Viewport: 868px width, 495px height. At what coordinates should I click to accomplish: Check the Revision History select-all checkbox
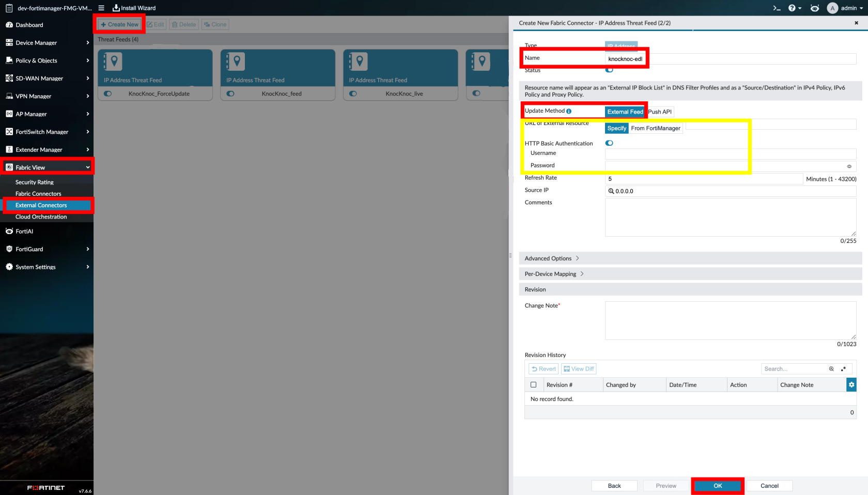click(534, 385)
